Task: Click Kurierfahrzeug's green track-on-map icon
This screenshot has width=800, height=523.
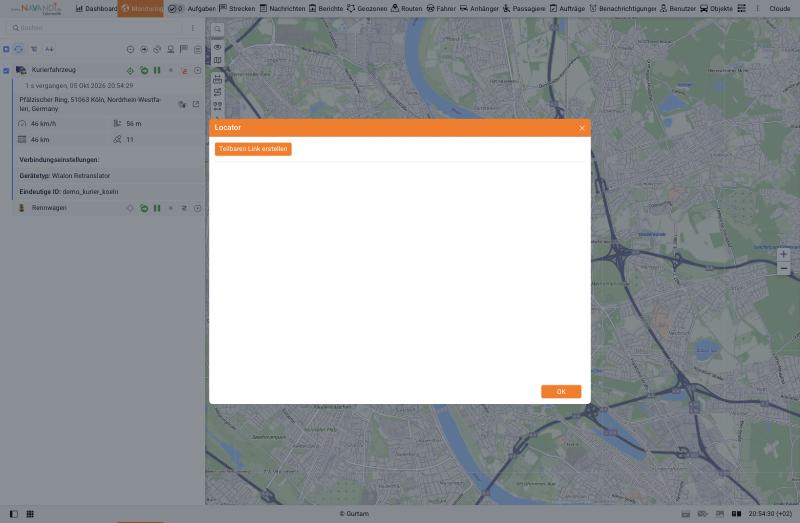Action: [130, 70]
